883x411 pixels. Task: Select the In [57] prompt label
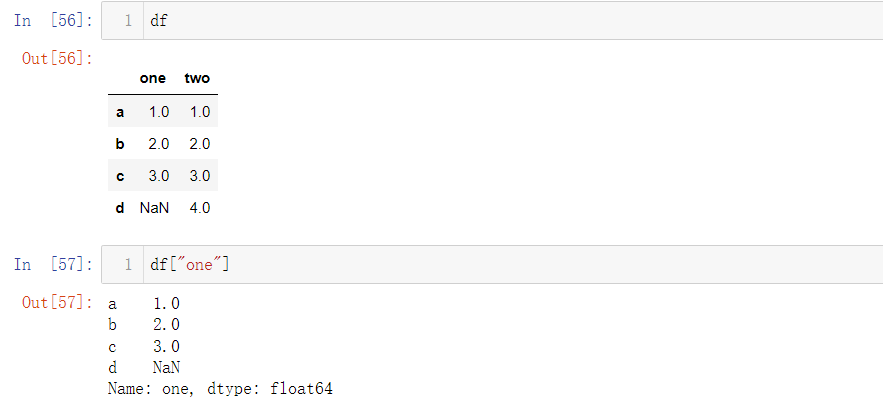tap(53, 265)
